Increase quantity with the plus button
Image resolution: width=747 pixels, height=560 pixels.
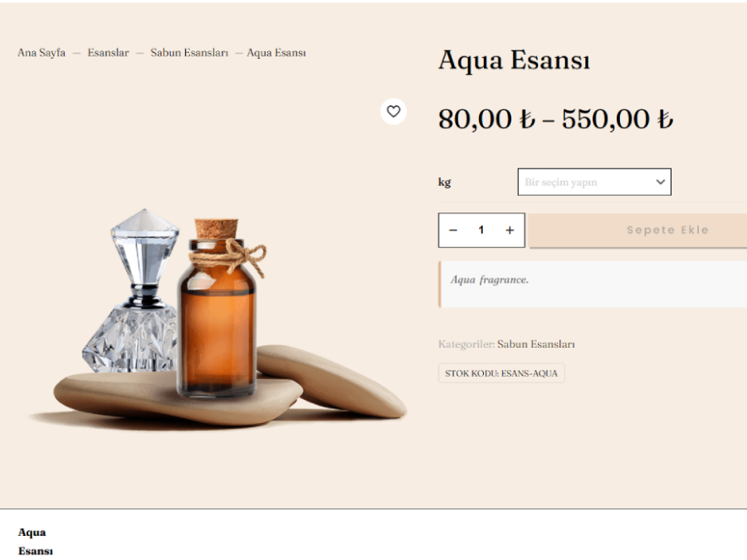coord(510,231)
